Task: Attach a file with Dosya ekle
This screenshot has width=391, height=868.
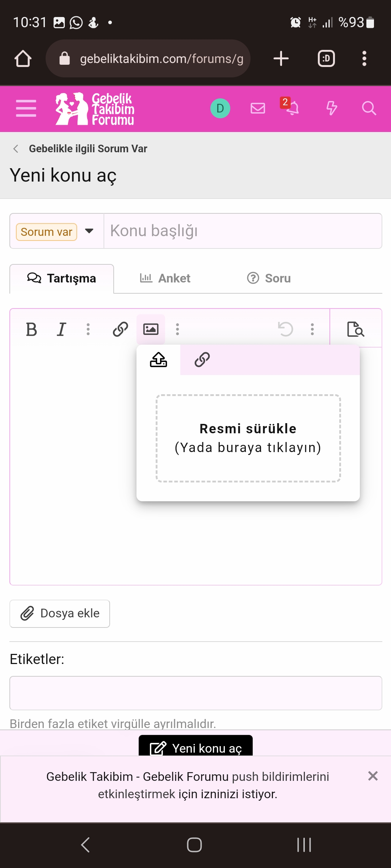Action: (60, 613)
